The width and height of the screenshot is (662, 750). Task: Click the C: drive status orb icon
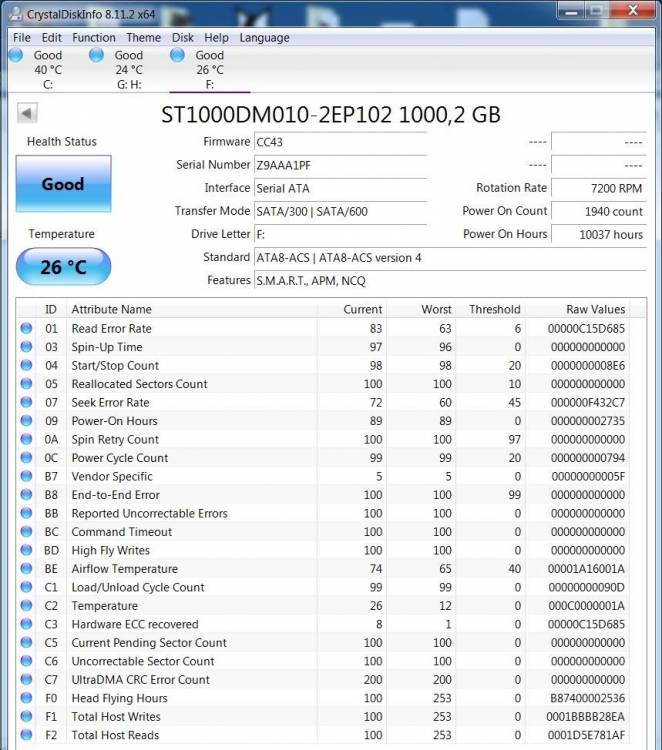point(16,55)
